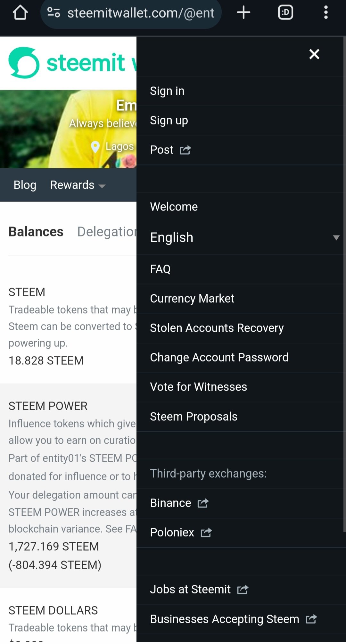Viewport: 346px width, 644px height.
Task: Open the site settings icon in address bar
Action: [x=54, y=13]
